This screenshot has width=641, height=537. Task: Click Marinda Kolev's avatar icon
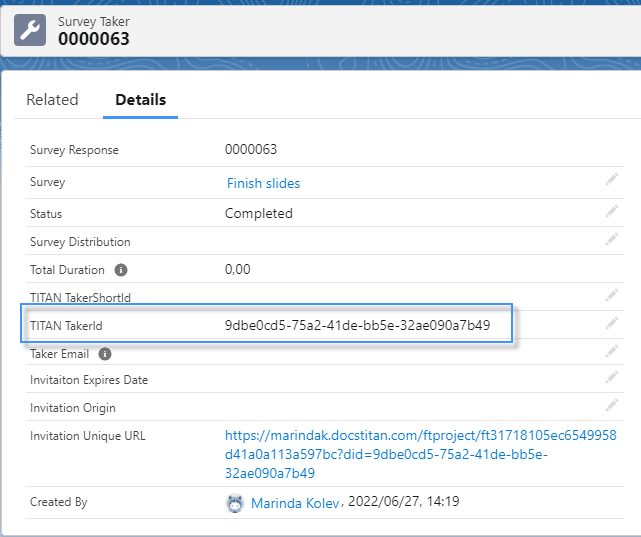[235, 503]
